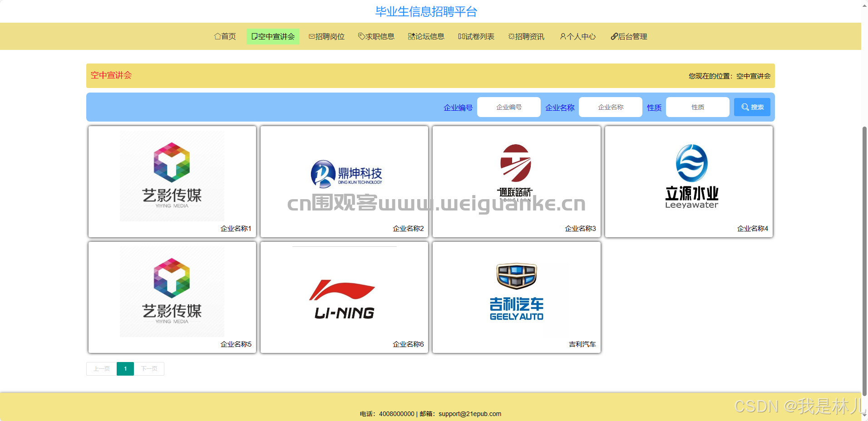This screenshot has width=868, height=421.
Task: Go to 招聘岗位 in the navigation
Action: (327, 36)
